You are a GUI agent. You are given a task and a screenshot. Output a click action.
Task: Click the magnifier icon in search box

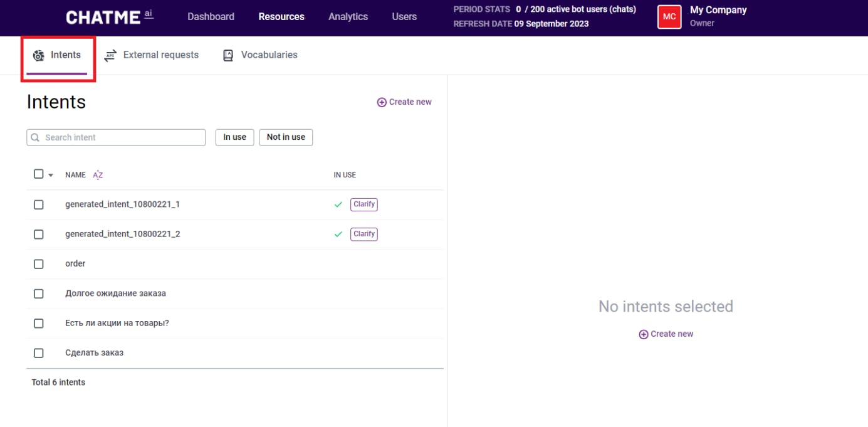[35, 137]
